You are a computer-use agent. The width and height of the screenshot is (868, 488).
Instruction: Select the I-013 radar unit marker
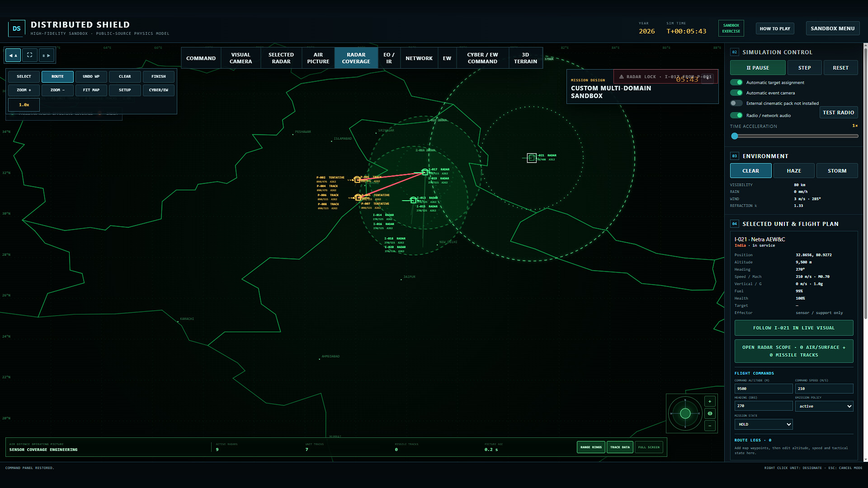[x=413, y=200]
